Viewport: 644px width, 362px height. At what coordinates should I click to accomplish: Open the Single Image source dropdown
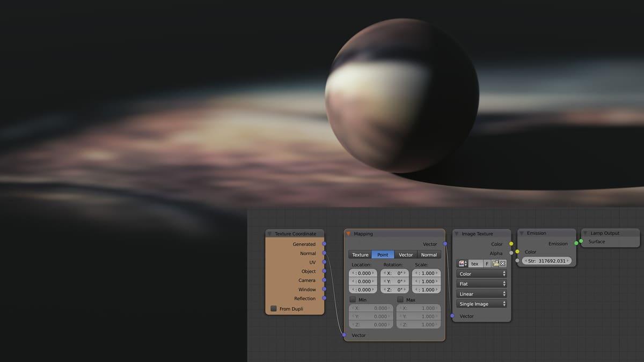pyautogui.click(x=482, y=304)
